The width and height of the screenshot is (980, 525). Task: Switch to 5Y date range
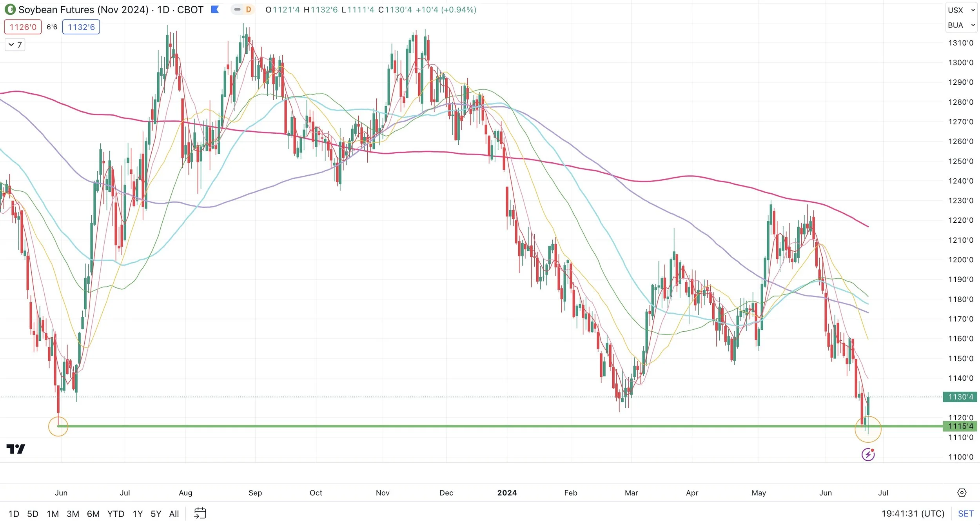(x=156, y=514)
